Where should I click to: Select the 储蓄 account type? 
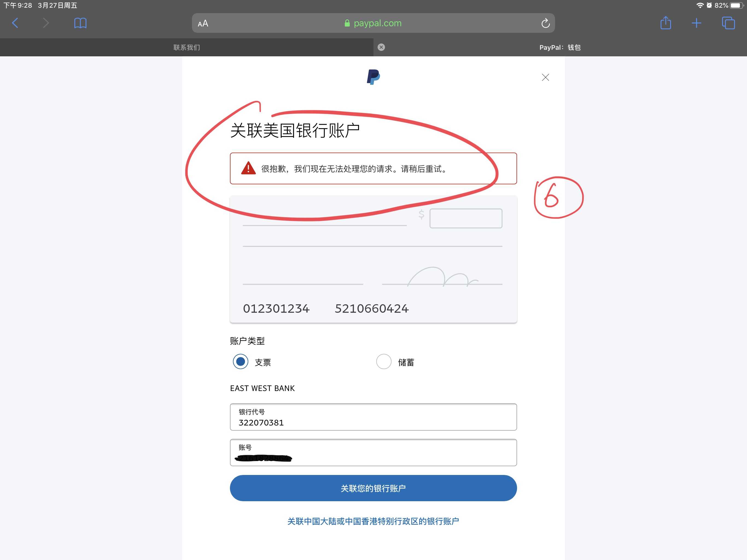point(384,362)
